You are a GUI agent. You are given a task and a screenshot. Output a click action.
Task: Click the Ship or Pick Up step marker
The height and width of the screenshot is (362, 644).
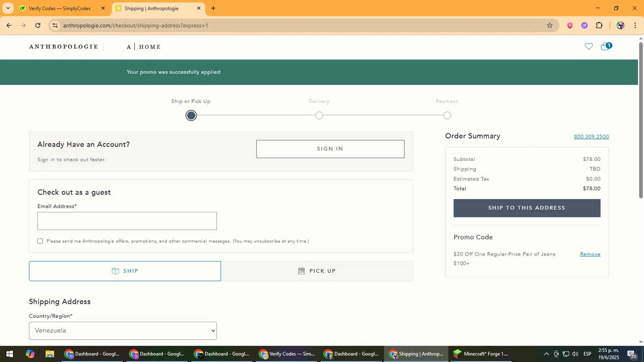pyautogui.click(x=191, y=115)
